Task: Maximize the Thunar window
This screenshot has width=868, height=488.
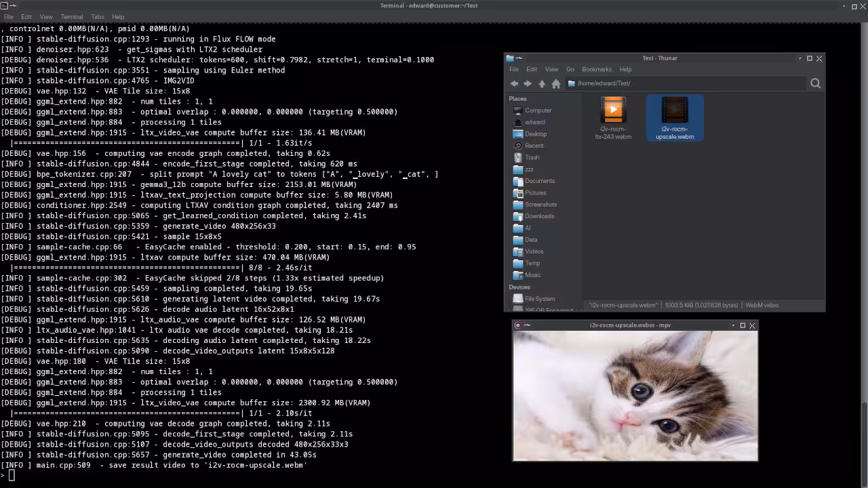Action: pos(809,58)
